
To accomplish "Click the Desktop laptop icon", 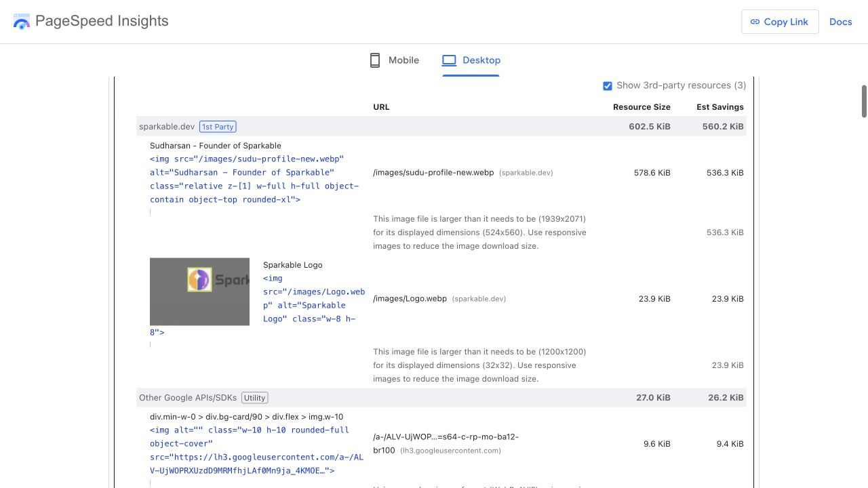I will (x=449, y=60).
